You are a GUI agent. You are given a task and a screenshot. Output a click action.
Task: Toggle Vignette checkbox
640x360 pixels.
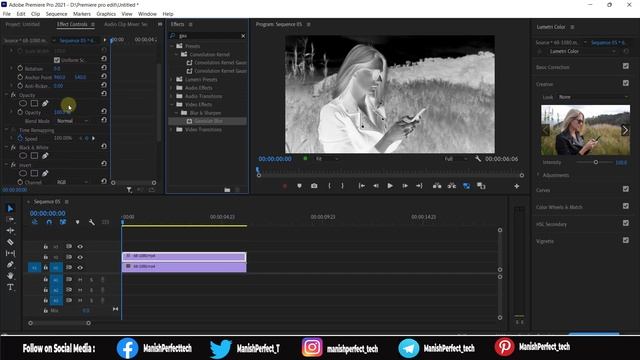tap(626, 240)
